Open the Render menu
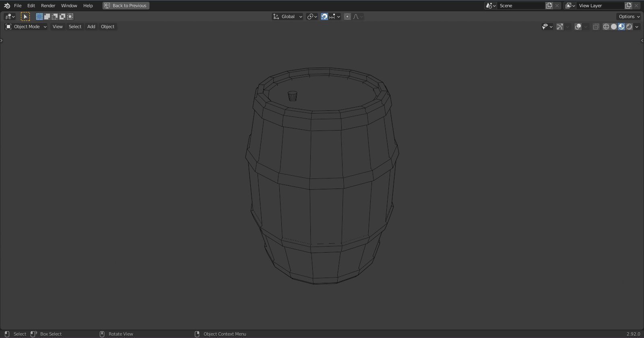The image size is (644, 338). (x=48, y=6)
